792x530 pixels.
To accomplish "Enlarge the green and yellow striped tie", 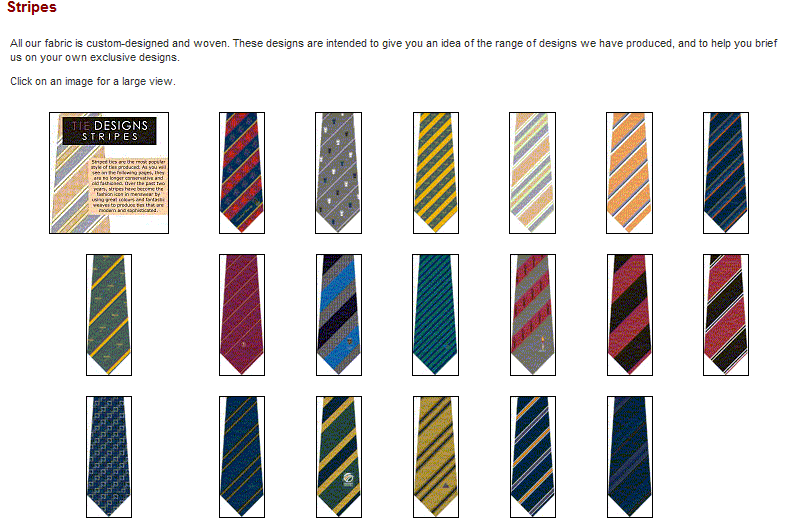I will pyautogui.click(x=436, y=173).
